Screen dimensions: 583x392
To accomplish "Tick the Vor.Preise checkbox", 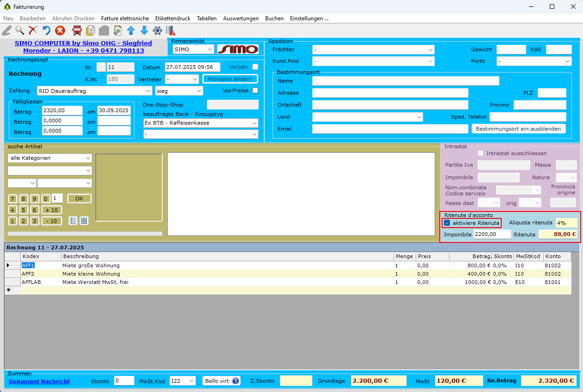I will coord(255,90).
